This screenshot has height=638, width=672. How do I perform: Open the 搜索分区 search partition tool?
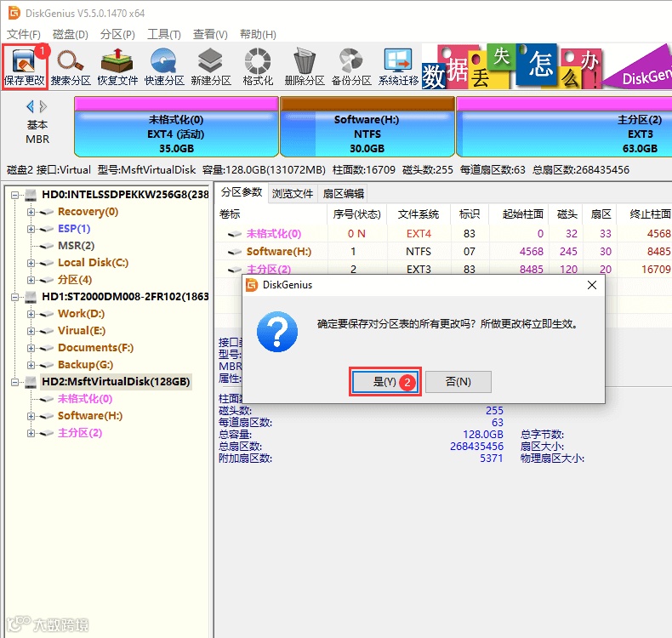coord(71,66)
